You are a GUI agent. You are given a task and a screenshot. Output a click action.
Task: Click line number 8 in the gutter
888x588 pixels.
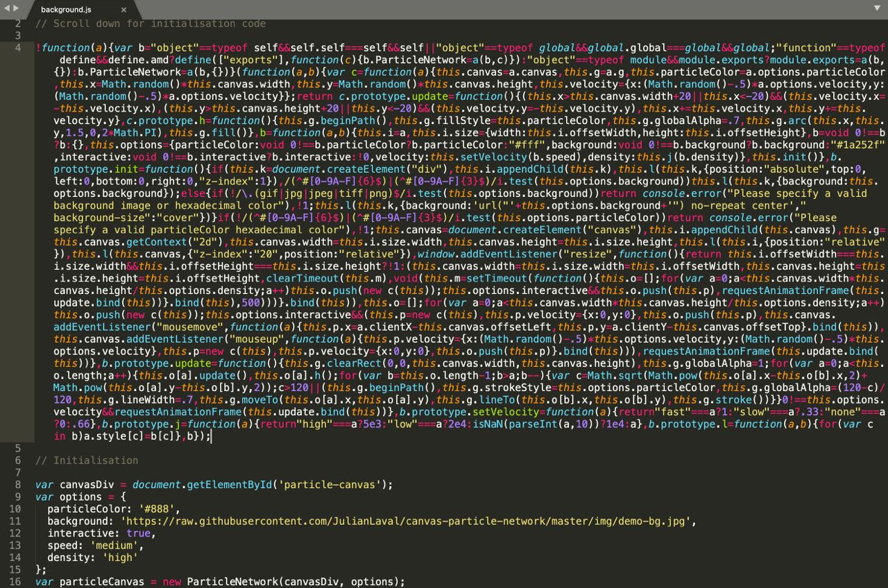pos(17,485)
